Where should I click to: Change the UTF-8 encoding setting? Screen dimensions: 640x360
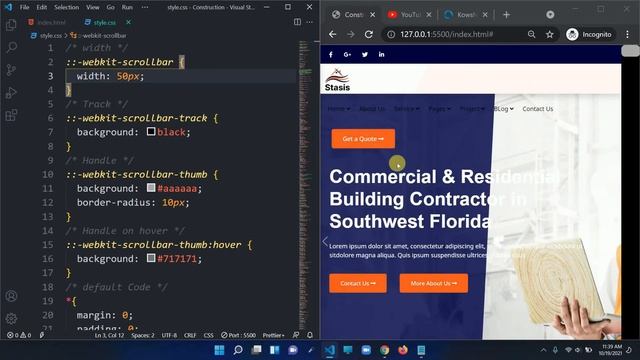tap(169, 335)
